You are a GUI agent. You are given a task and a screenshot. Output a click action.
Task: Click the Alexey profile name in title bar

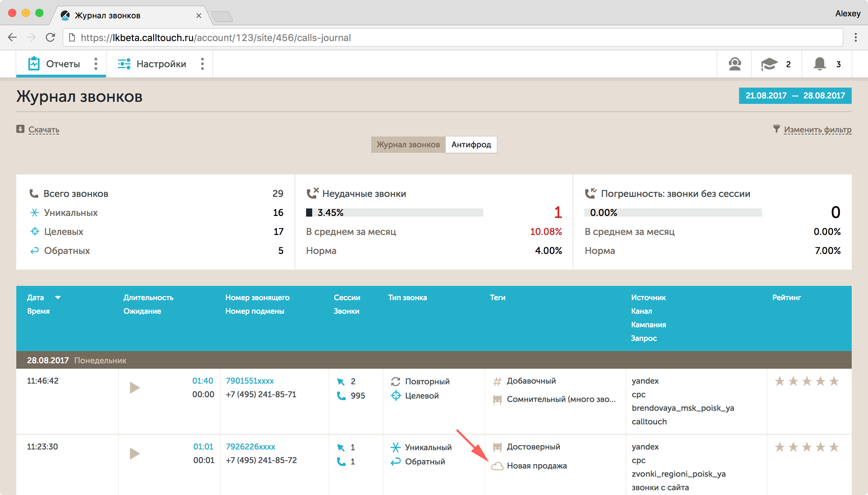(848, 14)
